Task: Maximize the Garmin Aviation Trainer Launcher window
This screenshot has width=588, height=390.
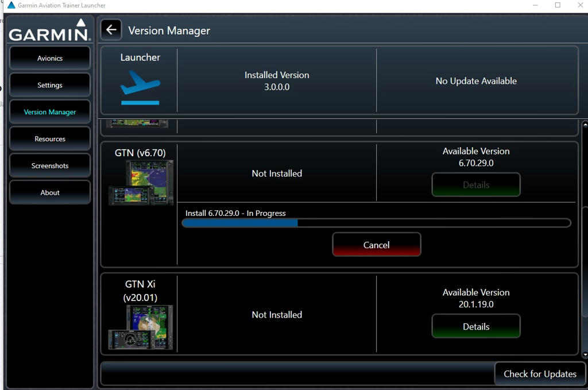Action: pyautogui.click(x=558, y=5)
